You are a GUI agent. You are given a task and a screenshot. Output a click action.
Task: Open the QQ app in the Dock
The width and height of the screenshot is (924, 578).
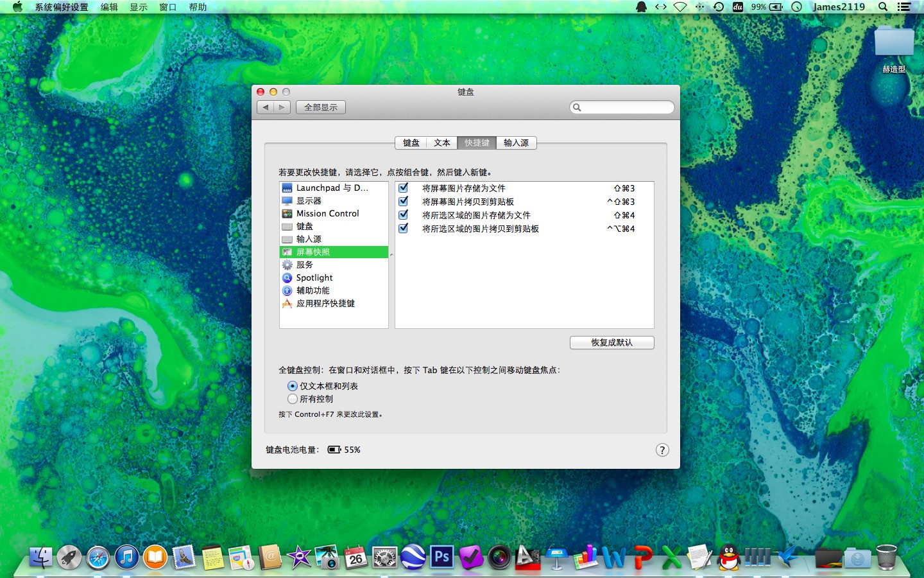point(728,557)
